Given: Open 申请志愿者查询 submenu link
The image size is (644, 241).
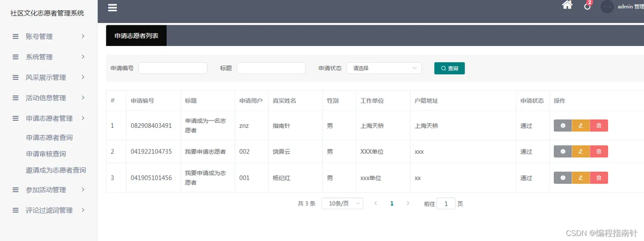Looking at the screenshot, I should (49, 138).
